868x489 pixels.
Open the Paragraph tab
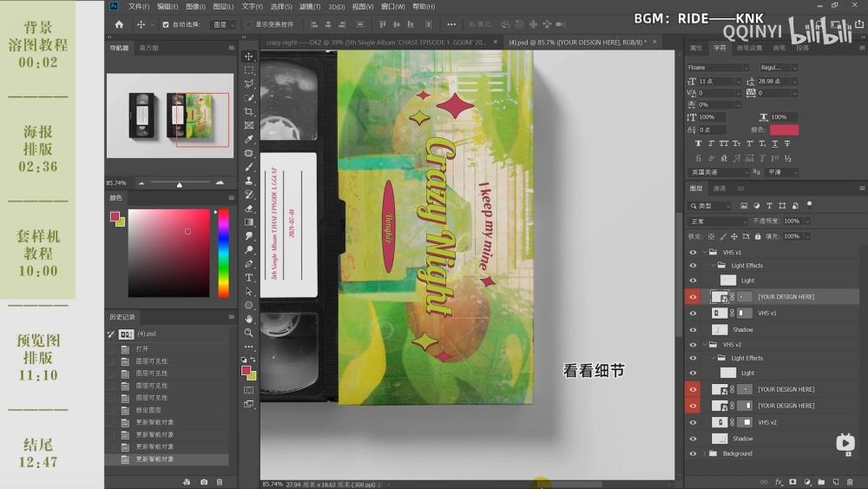click(802, 48)
